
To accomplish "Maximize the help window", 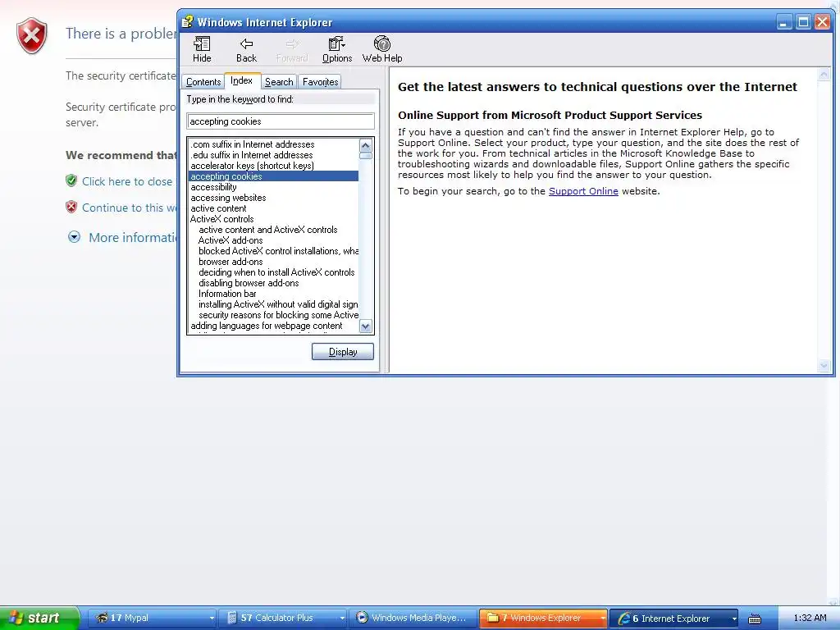I will 803,22.
